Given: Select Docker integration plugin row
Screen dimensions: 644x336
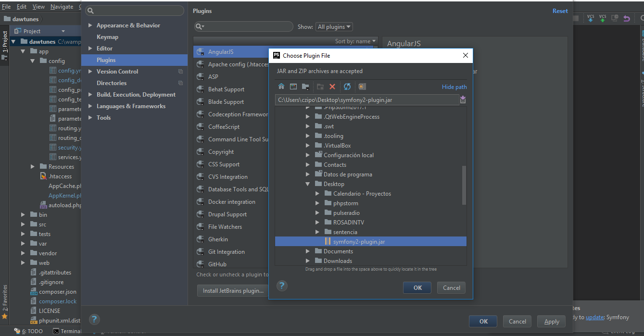Looking at the screenshot, I should [x=232, y=202].
